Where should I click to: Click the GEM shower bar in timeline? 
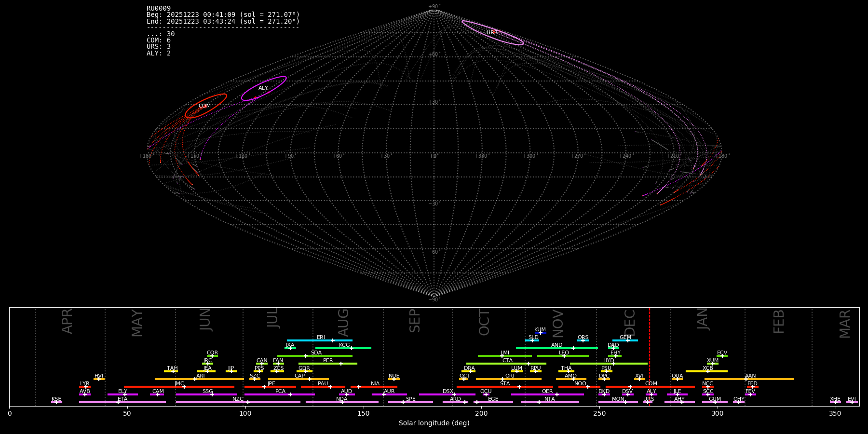[625, 340]
